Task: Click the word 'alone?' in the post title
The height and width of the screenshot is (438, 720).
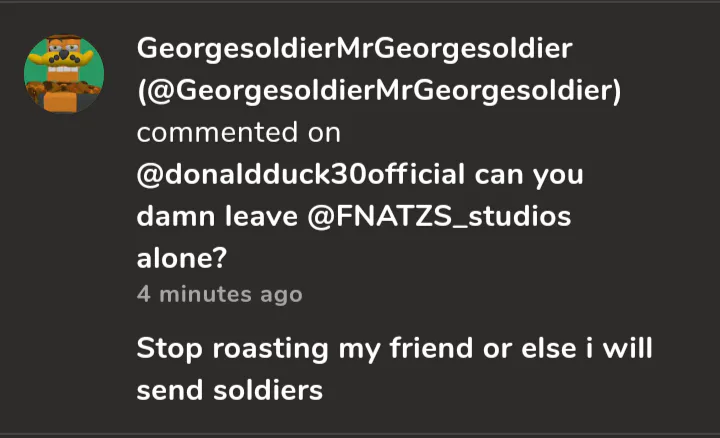Action: [181, 258]
